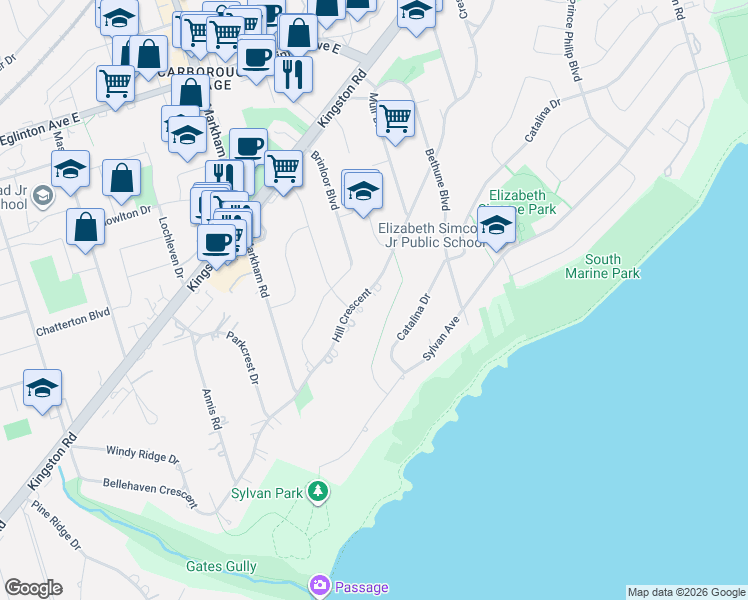Click the South Marine Park label
748x600 pixels.
603,266
